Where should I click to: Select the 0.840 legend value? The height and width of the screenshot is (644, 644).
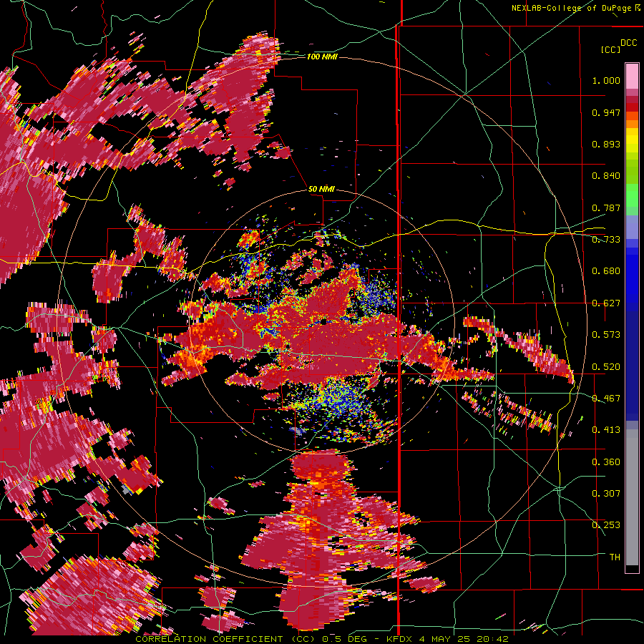(x=606, y=176)
